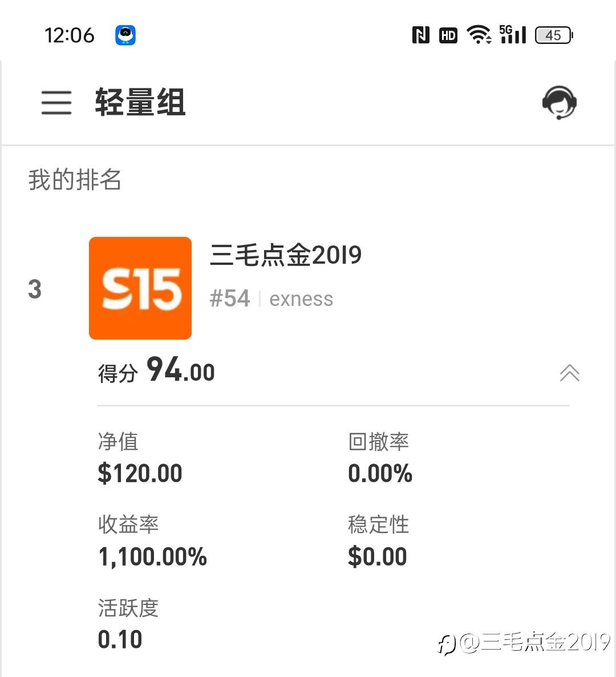The width and height of the screenshot is (616, 677).
Task: Open the hamburger menu
Action: (56, 103)
